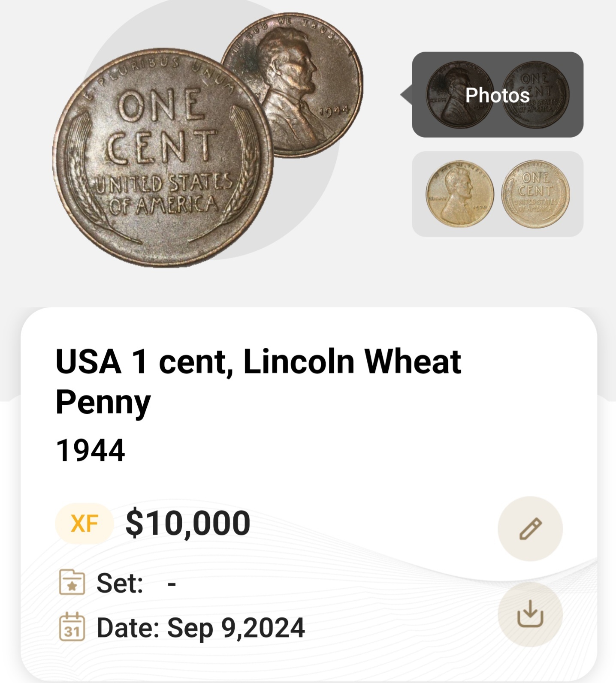616x683 pixels.
Task: Tap the 1944 year text
Action: pos(90,450)
